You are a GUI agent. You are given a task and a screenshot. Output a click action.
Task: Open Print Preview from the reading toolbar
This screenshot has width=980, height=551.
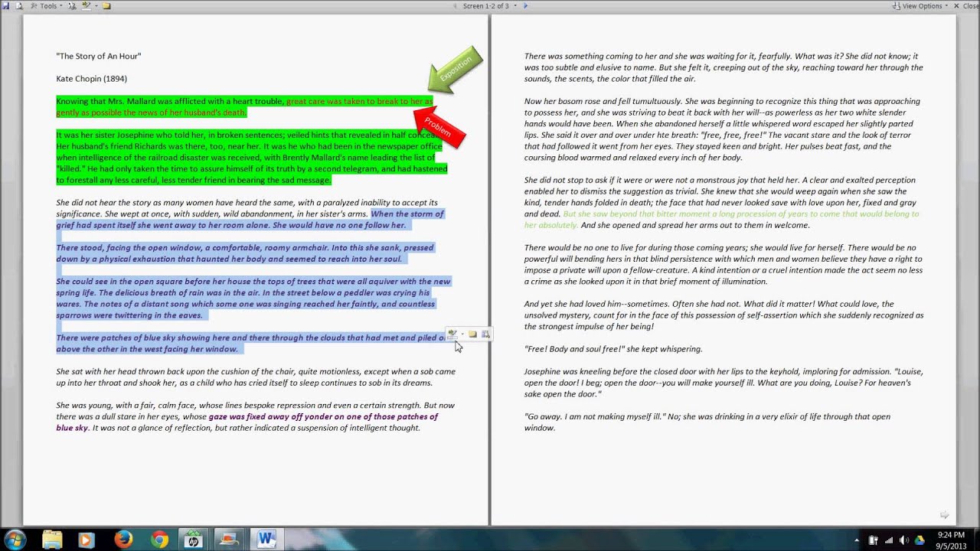19,6
